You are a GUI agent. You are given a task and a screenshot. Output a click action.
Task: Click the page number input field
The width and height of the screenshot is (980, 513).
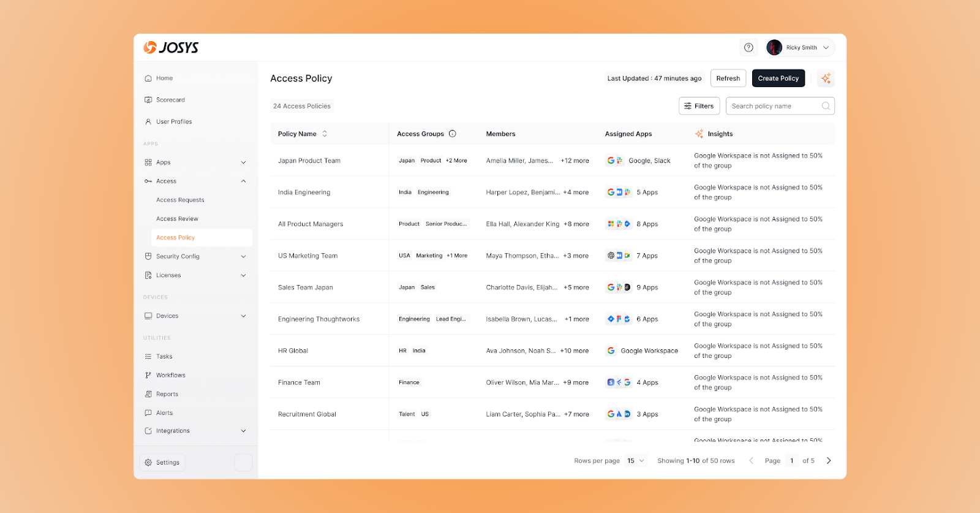791,461
